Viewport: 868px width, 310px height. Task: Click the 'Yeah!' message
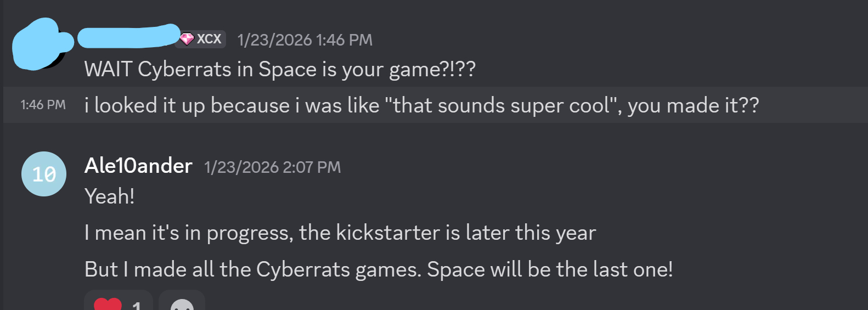(x=110, y=196)
